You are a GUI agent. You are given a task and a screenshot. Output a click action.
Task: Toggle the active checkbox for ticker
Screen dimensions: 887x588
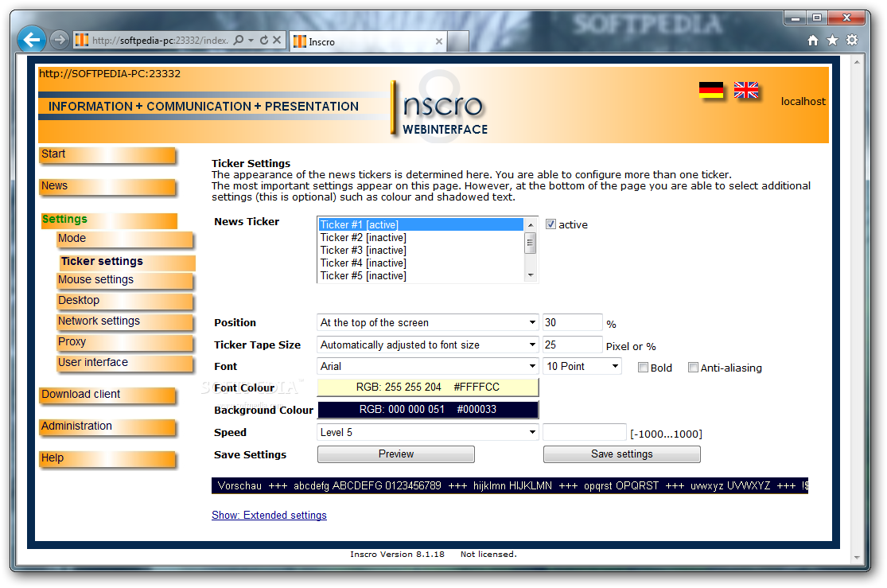[551, 224]
